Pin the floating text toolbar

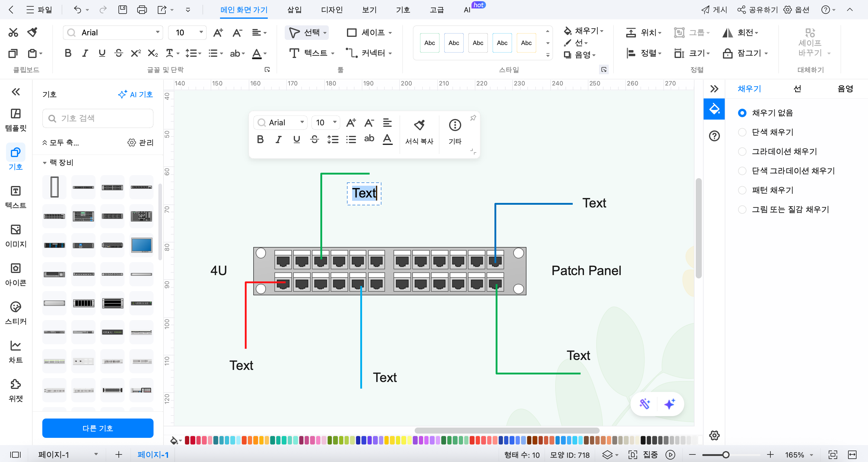pos(473,118)
